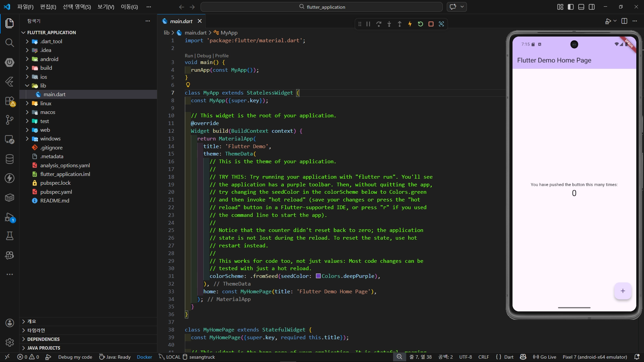The width and height of the screenshot is (644, 362).
Task: Toggle primary side bar visibility
Action: coord(571,7)
